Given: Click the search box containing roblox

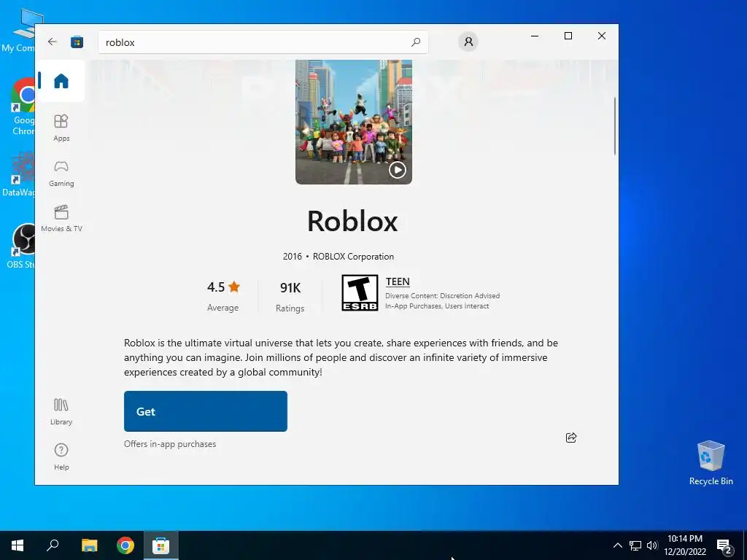Looking at the screenshot, I should pos(263,42).
